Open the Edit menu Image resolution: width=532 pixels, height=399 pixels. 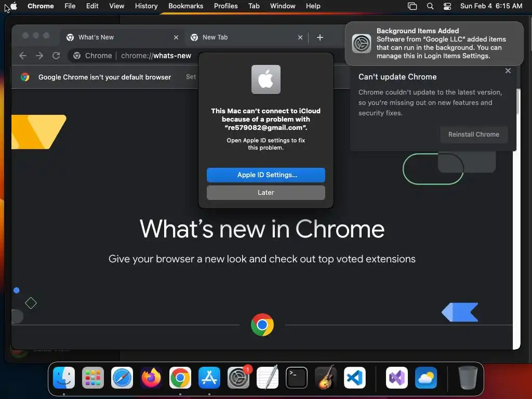92,6
